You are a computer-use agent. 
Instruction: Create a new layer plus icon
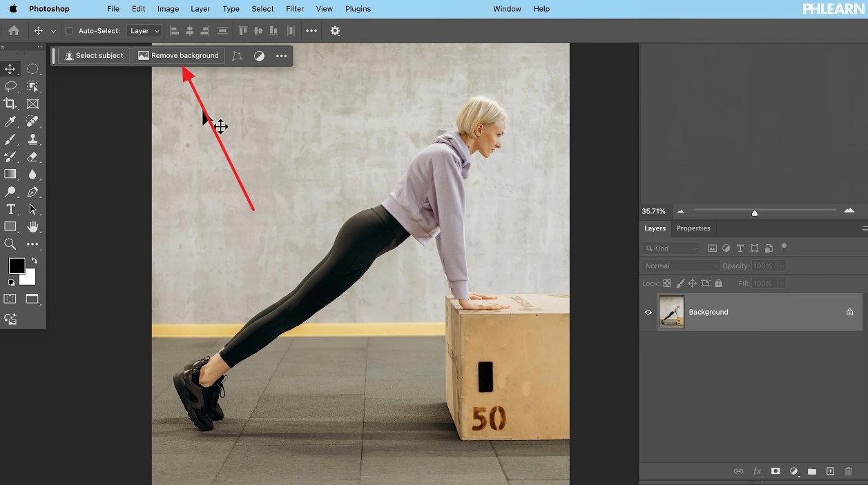point(831,471)
